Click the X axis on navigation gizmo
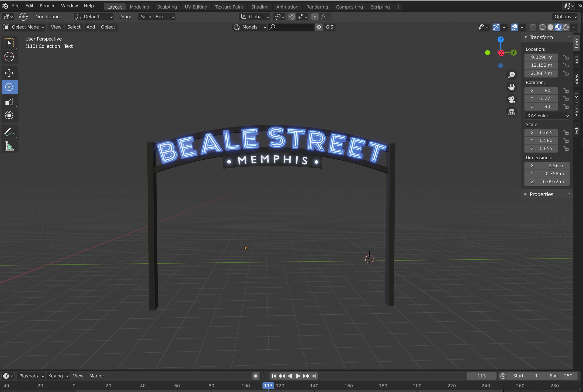This screenshot has height=392, width=583. (x=501, y=53)
